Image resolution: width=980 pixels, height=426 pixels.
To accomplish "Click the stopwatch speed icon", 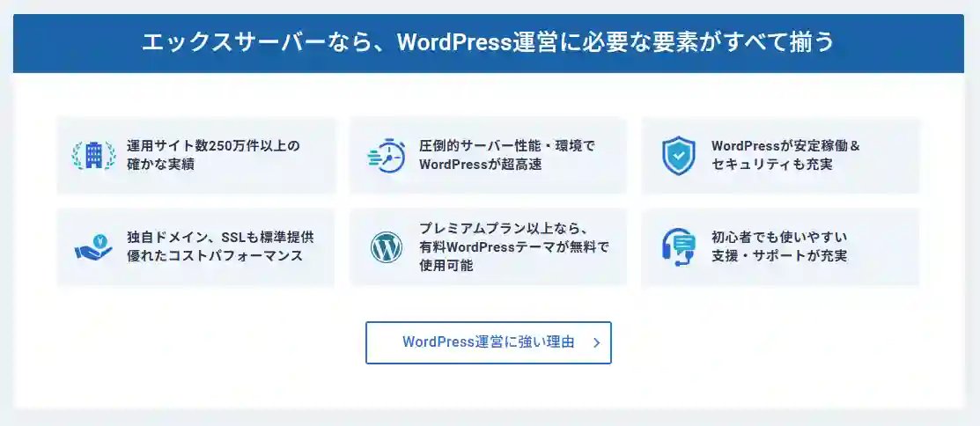I will pos(387,156).
